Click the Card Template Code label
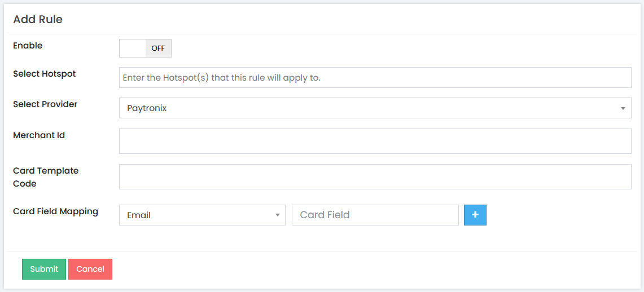This screenshot has height=292, width=644. tap(46, 177)
